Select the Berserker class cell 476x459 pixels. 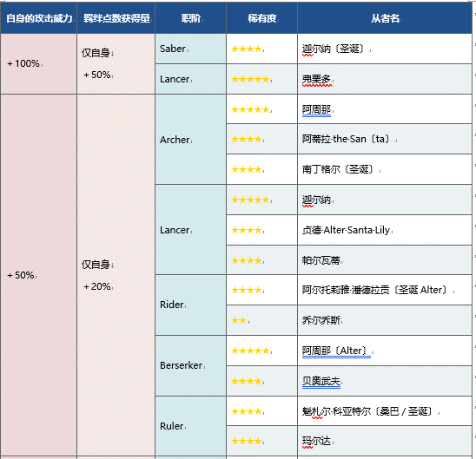coord(190,365)
